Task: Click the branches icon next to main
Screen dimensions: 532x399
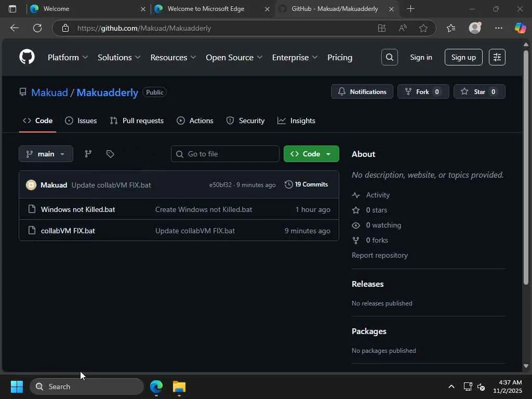Action: coord(88,154)
